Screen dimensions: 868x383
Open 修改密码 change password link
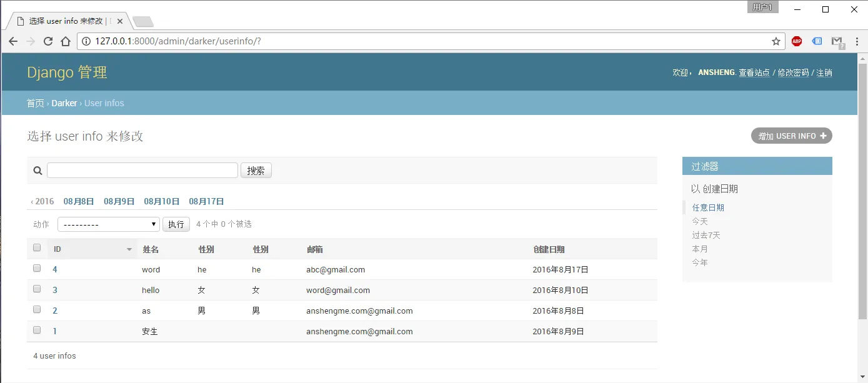793,72
